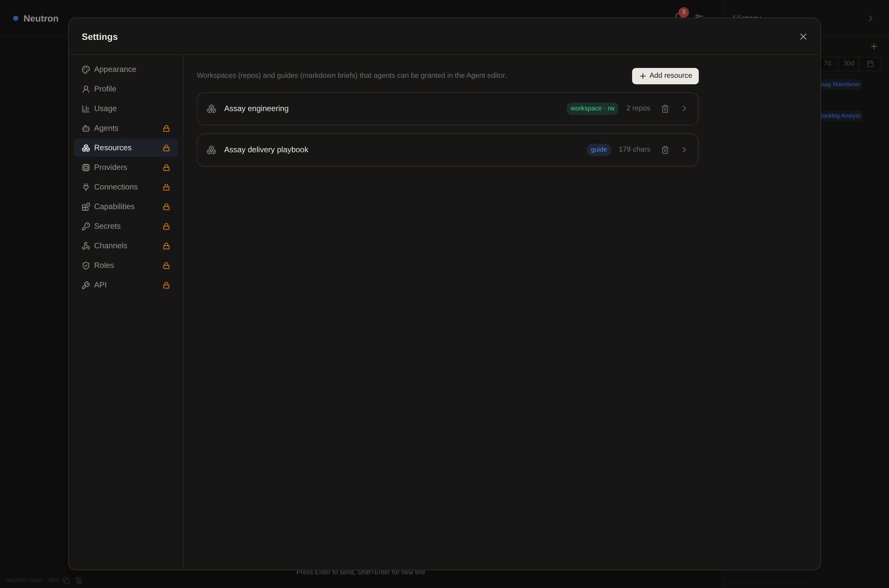Open the Providers settings section

126,167
